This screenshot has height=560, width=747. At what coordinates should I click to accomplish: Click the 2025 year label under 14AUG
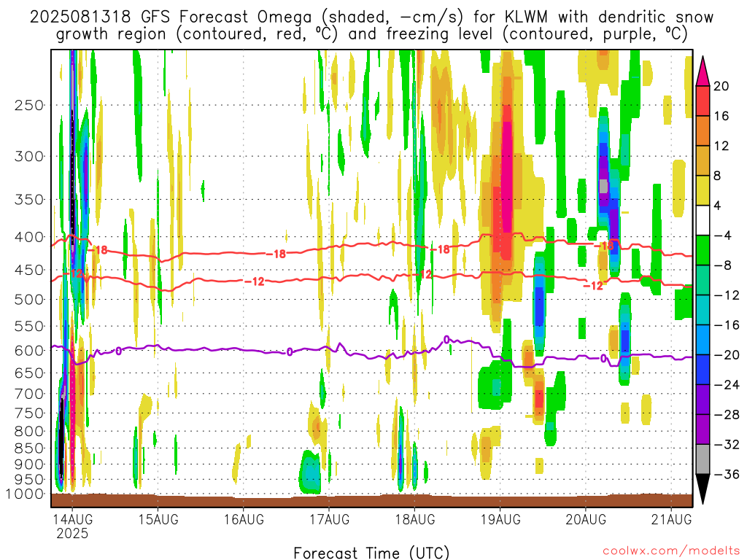[72, 533]
